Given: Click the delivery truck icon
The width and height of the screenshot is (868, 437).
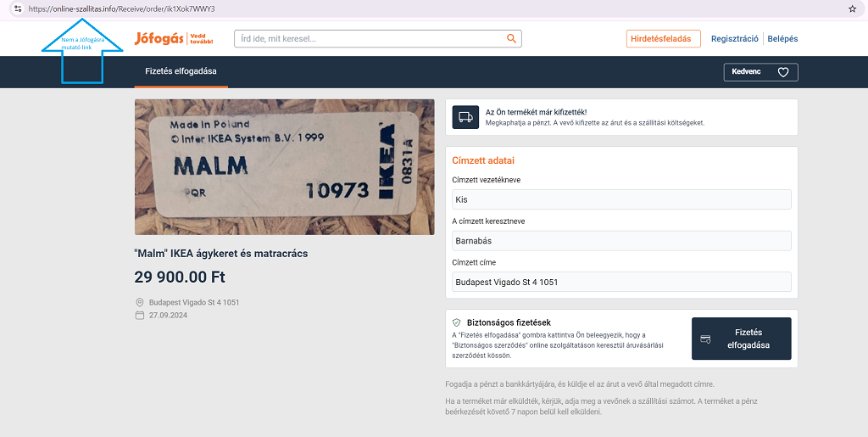Looking at the screenshot, I should pyautogui.click(x=465, y=118).
